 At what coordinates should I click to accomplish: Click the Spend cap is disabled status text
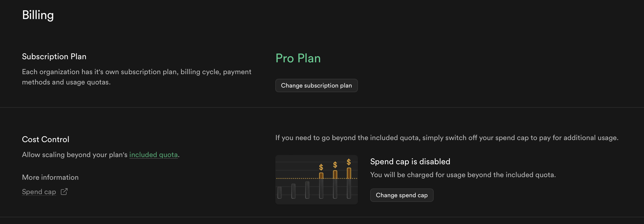click(410, 162)
